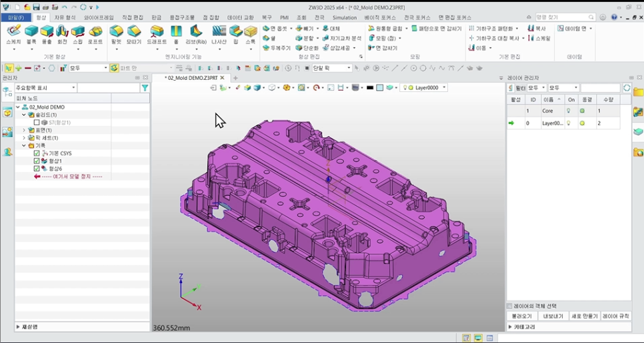
Task: Open the 데이터 교환 ribbon tab
Action: click(240, 17)
